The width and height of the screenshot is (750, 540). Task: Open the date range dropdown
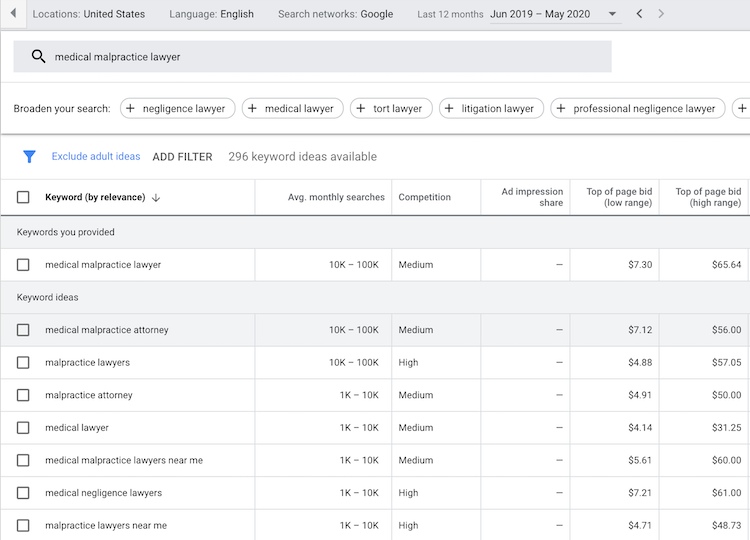613,14
